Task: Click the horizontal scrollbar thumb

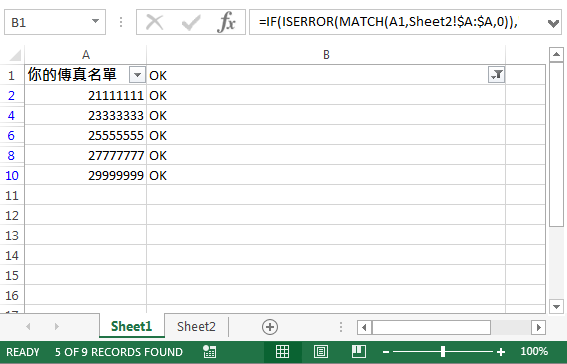Action: click(x=431, y=327)
